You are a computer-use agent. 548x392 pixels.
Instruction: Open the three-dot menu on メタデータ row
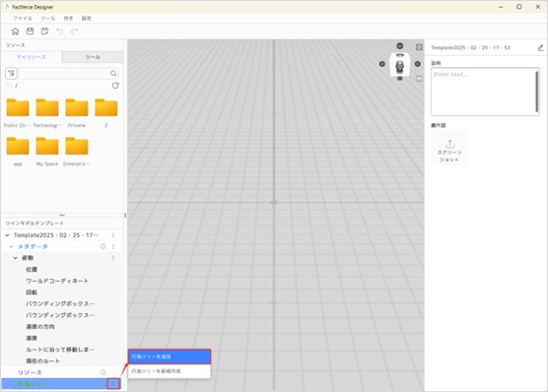(113, 246)
